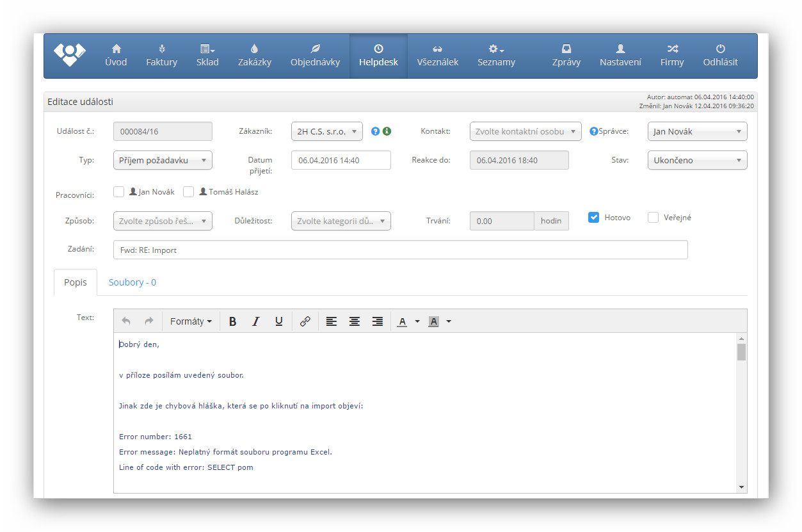Click blue question mark beside Zákazník
802x532 pixels.
coord(376,131)
